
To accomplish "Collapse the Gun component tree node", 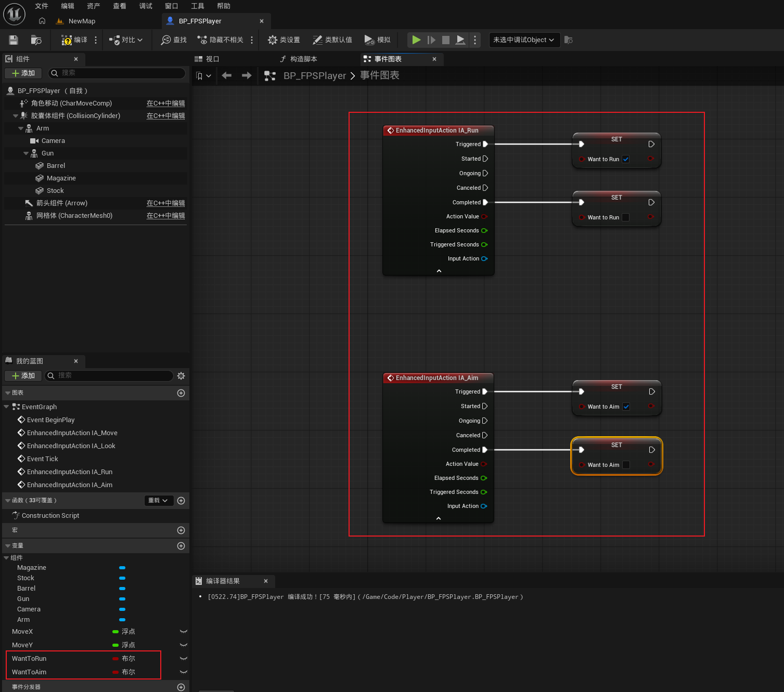I will click(x=26, y=153).
